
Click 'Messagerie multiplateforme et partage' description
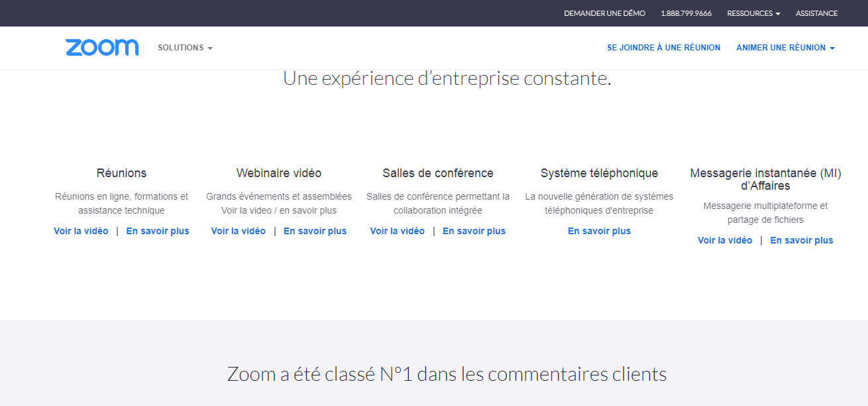765,213
